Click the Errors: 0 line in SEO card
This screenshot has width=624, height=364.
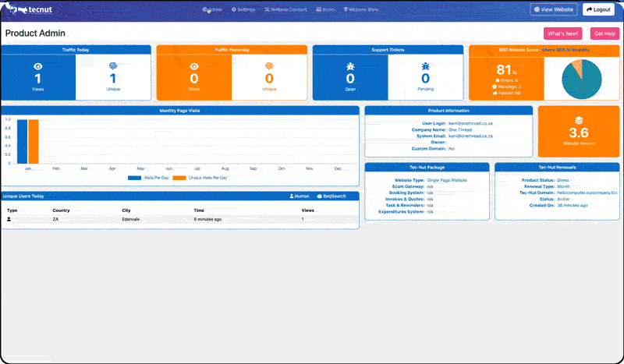click(x=506, y=80)
